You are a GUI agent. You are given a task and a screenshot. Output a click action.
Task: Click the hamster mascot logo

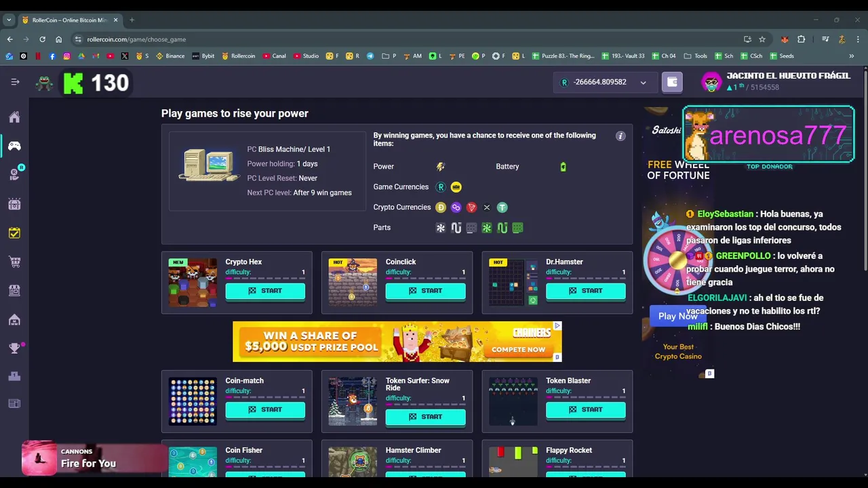click(x=45, y=83)
